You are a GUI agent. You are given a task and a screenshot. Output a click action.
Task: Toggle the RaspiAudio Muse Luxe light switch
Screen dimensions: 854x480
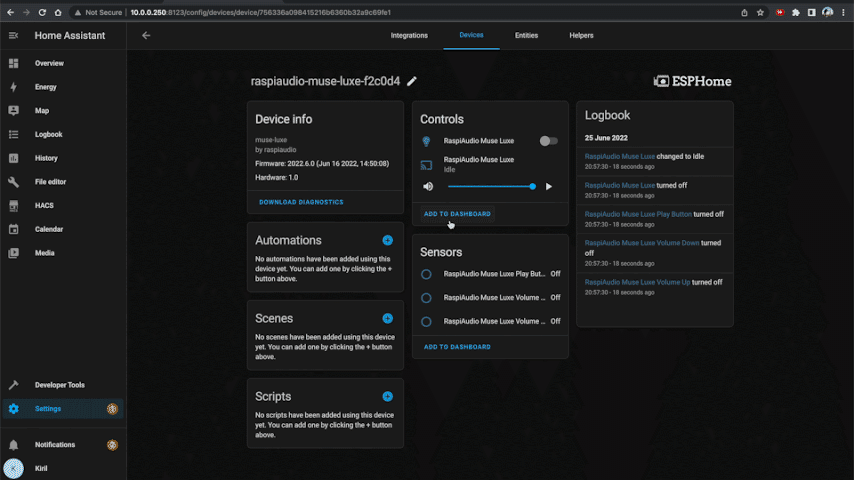coord(548,141)
